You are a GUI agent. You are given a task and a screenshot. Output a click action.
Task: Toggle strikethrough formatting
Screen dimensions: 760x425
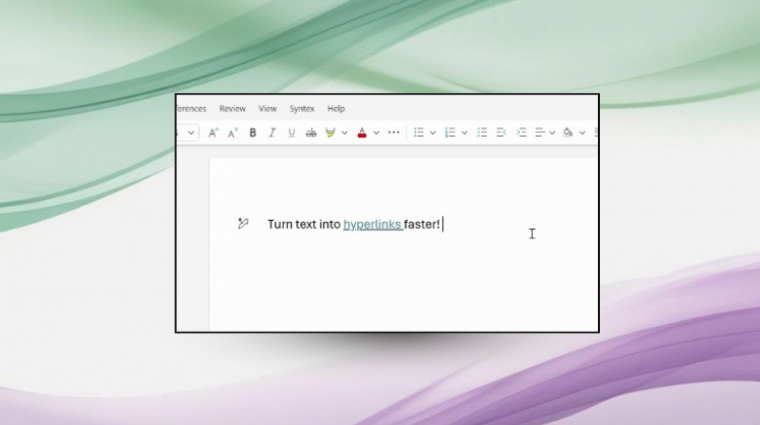(x=311, y=133)
